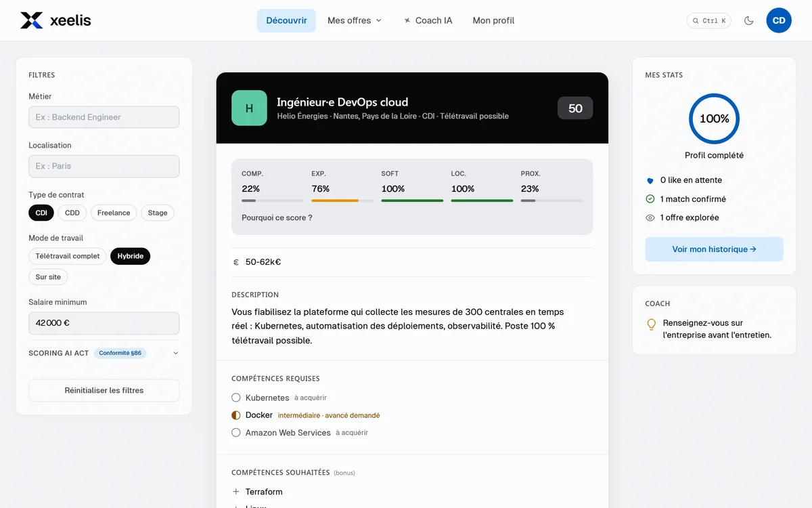This screenshot has width=812, height=508.
Task: Click the xeelis logo
Action: (55, 20)
